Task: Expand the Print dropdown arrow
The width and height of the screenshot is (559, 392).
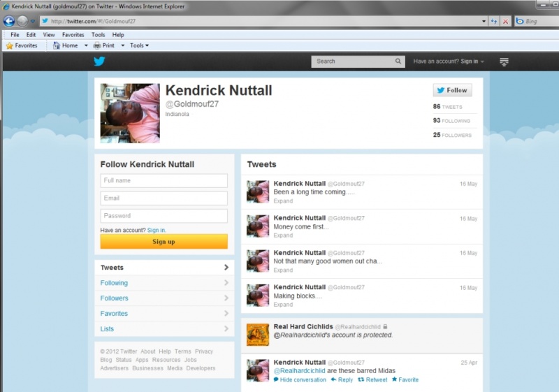Action: [123, 45]
